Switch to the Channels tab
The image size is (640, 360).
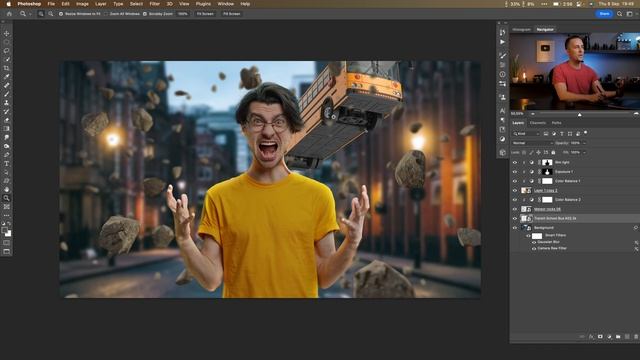coord(538,123)
